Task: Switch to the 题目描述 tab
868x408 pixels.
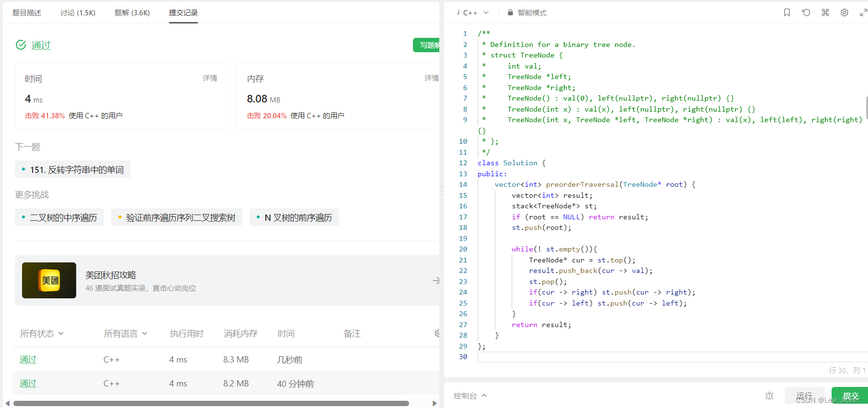Action: click(x=27, y=12)
